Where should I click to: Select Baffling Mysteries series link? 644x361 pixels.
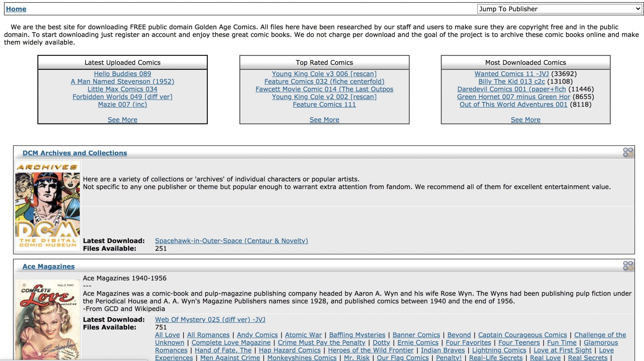pos(357,335)
